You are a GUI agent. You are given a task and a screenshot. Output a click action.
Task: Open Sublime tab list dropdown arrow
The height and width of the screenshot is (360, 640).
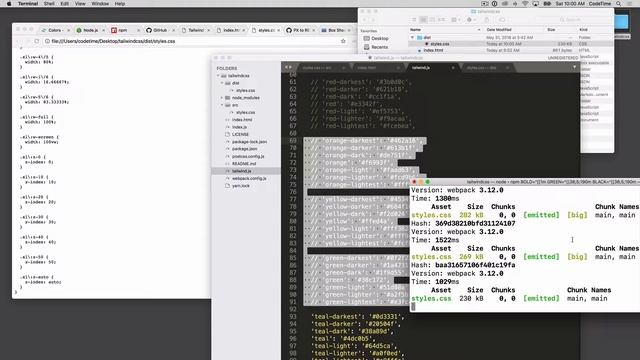point(575,67)
